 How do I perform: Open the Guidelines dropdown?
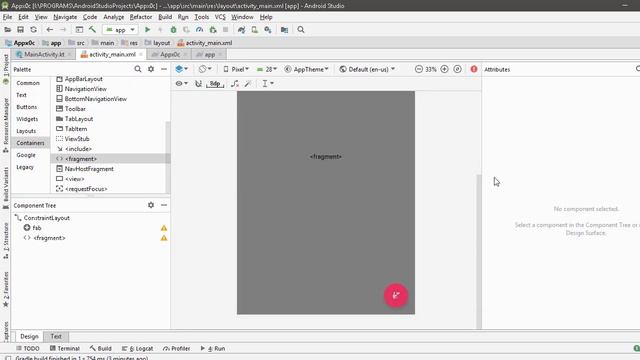pos(268,84)
